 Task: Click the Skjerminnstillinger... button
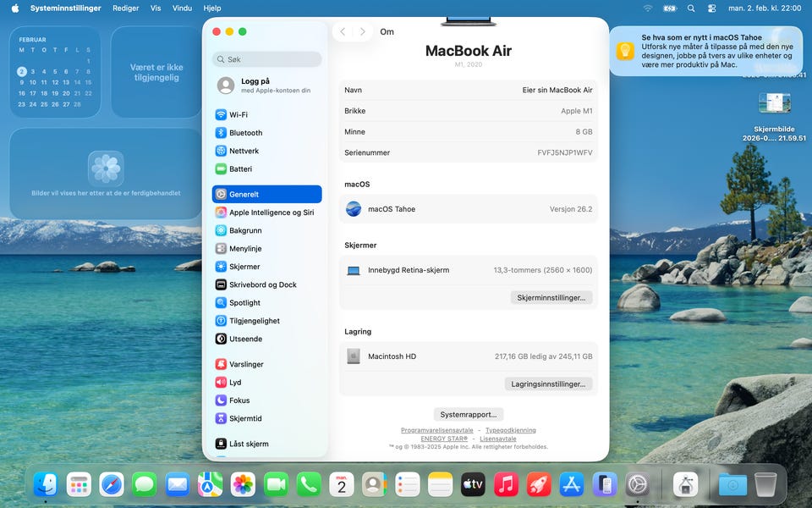click(551, 298)
